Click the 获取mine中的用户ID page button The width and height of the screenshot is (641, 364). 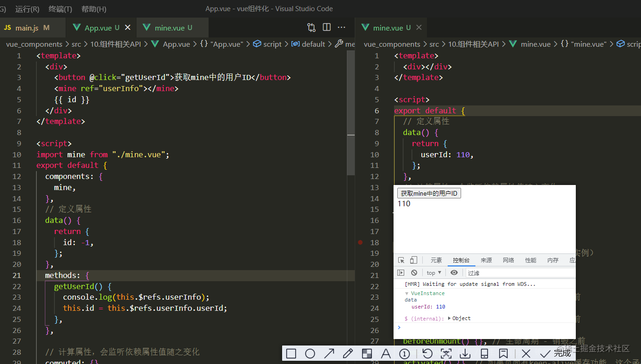tap(429, 193)
